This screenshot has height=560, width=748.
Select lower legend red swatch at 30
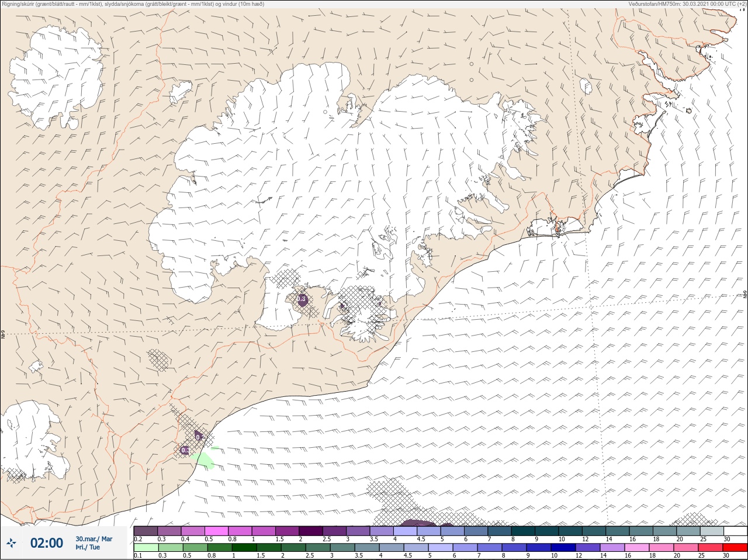735,548
